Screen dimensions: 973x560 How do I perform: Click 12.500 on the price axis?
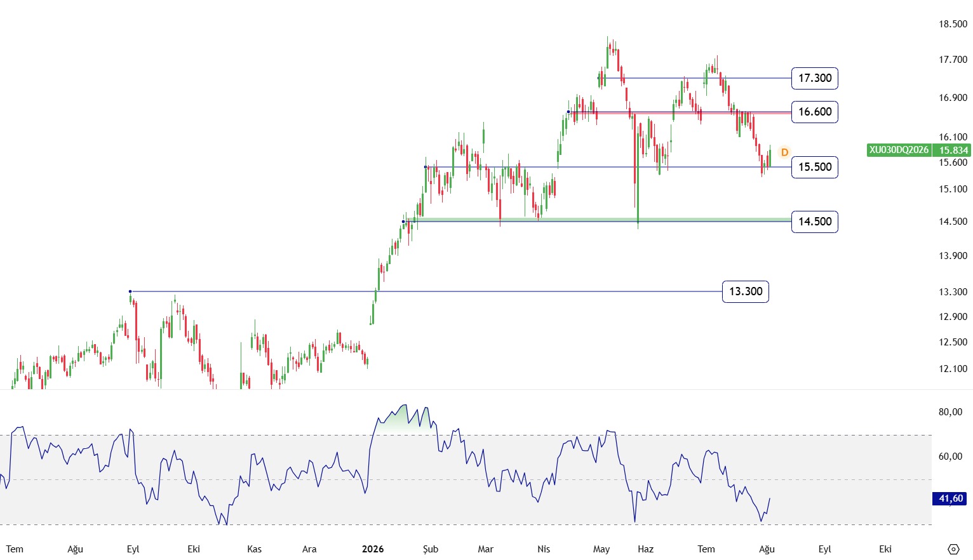coord(953,342)
